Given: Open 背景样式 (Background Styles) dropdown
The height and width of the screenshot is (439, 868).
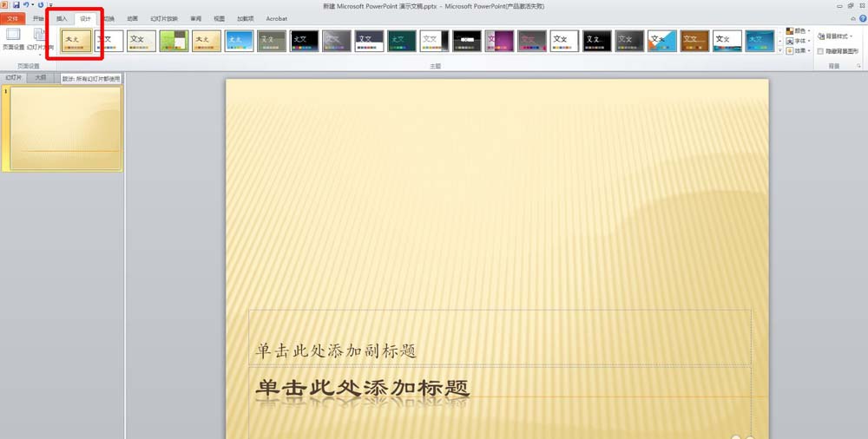Looking at the screenshot, I should 835,36.
